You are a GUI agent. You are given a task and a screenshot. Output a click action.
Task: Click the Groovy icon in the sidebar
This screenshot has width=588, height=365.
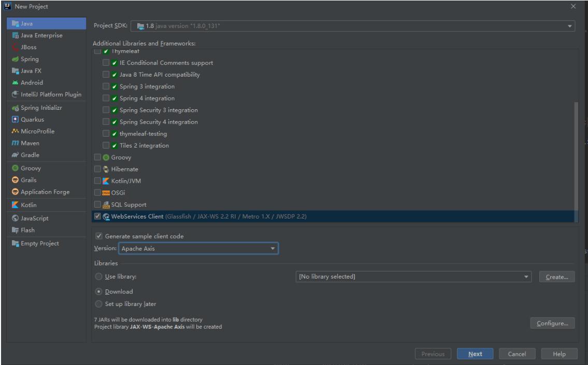(15, 168)
